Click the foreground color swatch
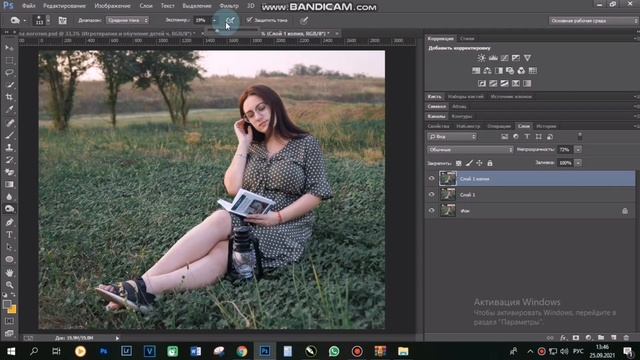Image resolution: width=640 pixels, height=360 pixels. point(7,304)
